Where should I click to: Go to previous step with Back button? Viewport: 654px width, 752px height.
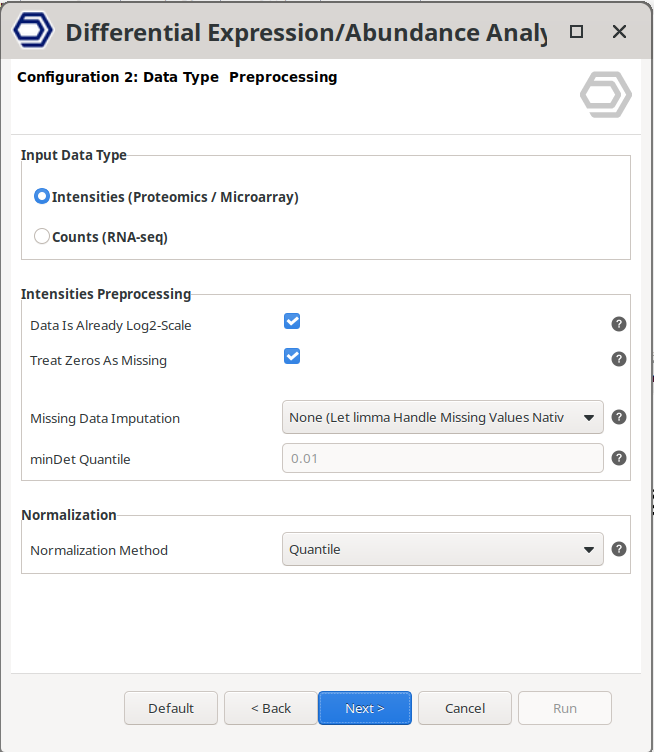pos(271,708)
